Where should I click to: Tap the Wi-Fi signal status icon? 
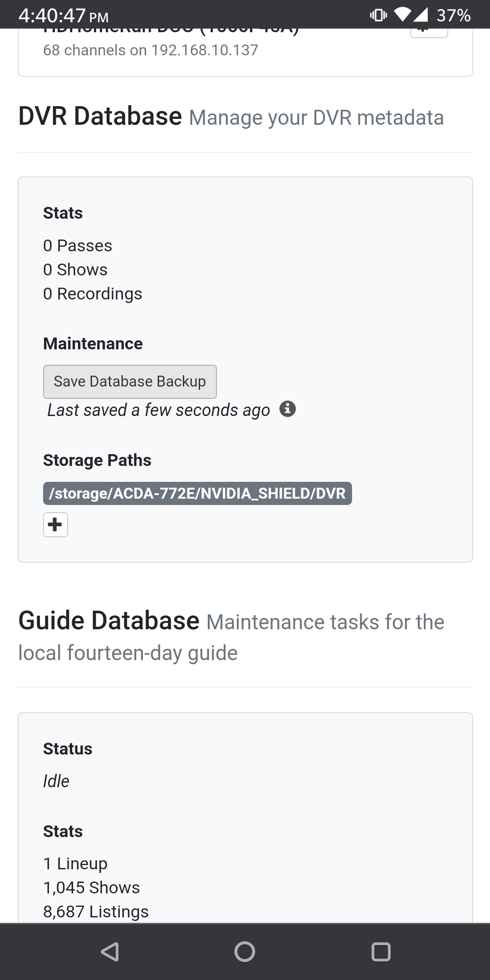point(402,15)
